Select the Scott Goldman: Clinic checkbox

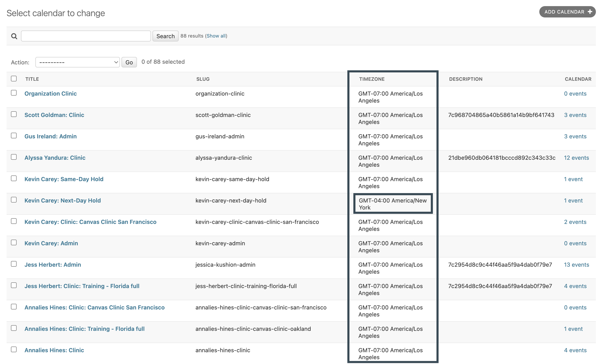click(x=14, y=114)
